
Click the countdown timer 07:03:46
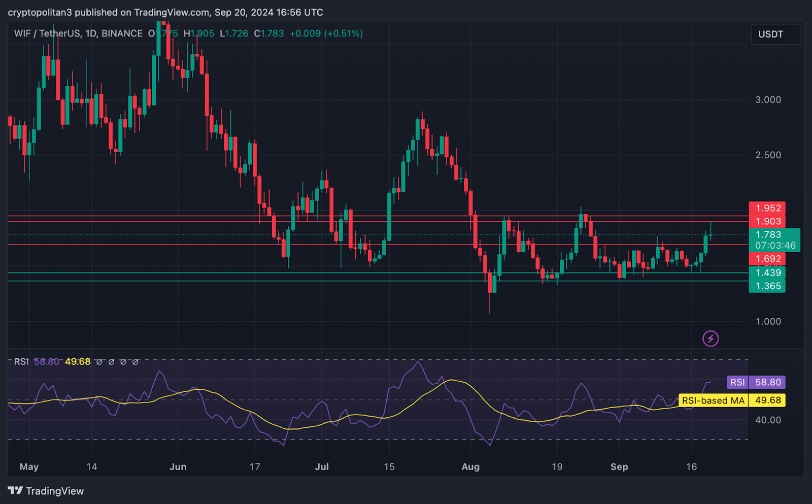(775, 246)
